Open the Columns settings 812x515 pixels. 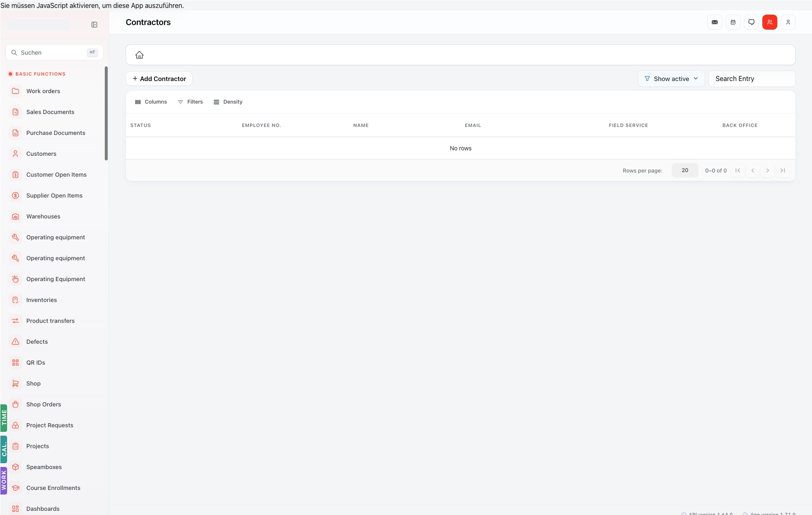pos(151,102)
